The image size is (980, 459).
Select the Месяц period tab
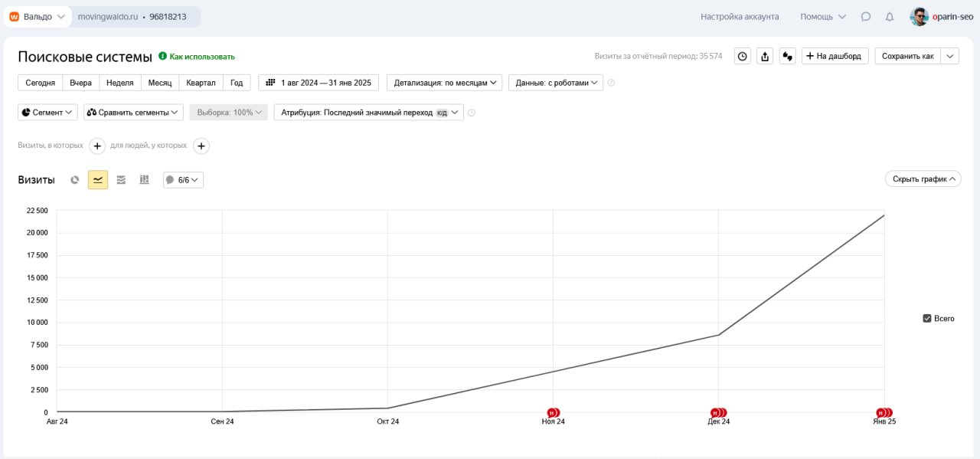[160, 82]
